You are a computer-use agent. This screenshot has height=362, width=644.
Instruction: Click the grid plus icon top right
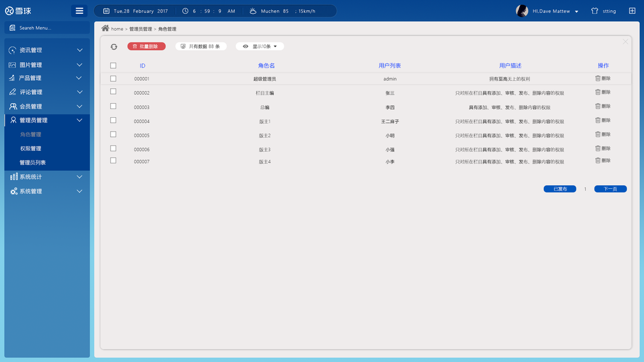[x=632, y=11]
